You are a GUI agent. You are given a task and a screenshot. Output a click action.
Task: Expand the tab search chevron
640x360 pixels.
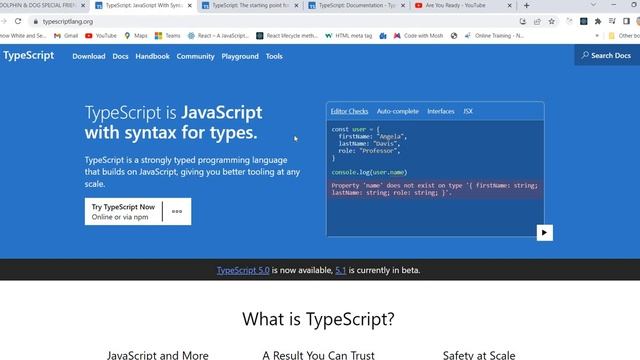coord(593,5)
